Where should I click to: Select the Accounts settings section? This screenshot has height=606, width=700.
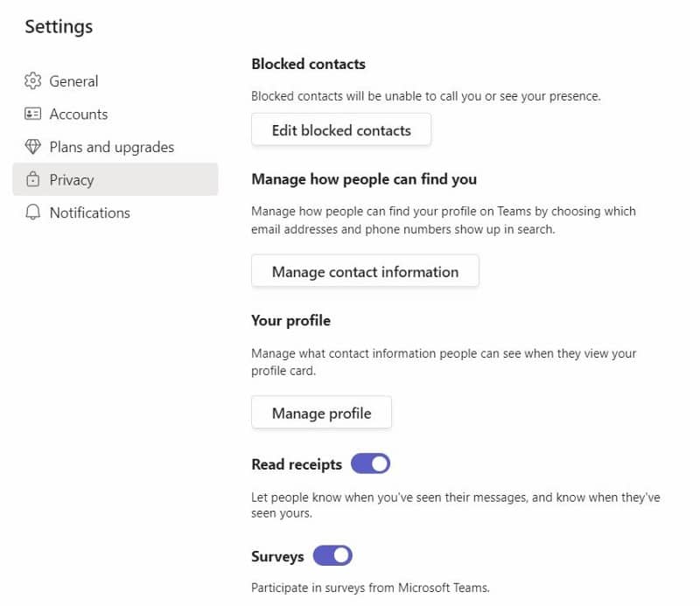pos(79,114)
